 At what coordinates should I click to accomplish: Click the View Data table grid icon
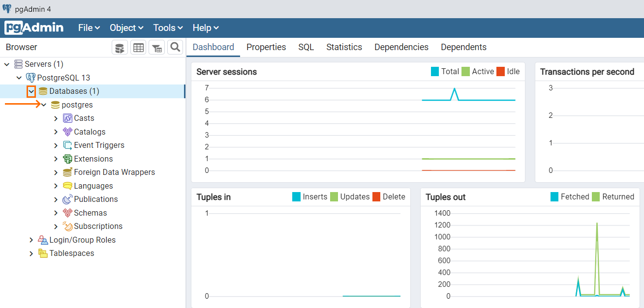tap(138, 48)
